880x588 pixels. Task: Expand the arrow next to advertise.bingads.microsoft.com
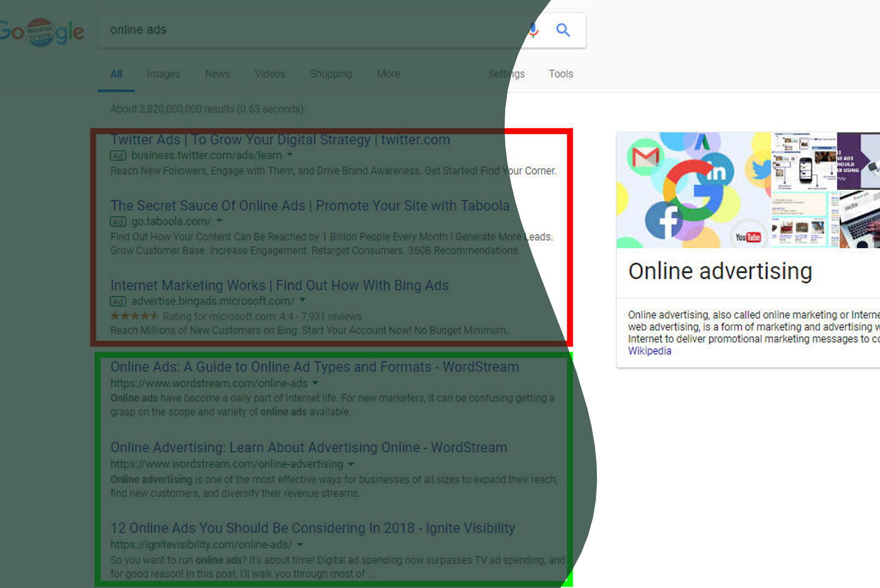point(302,301)
